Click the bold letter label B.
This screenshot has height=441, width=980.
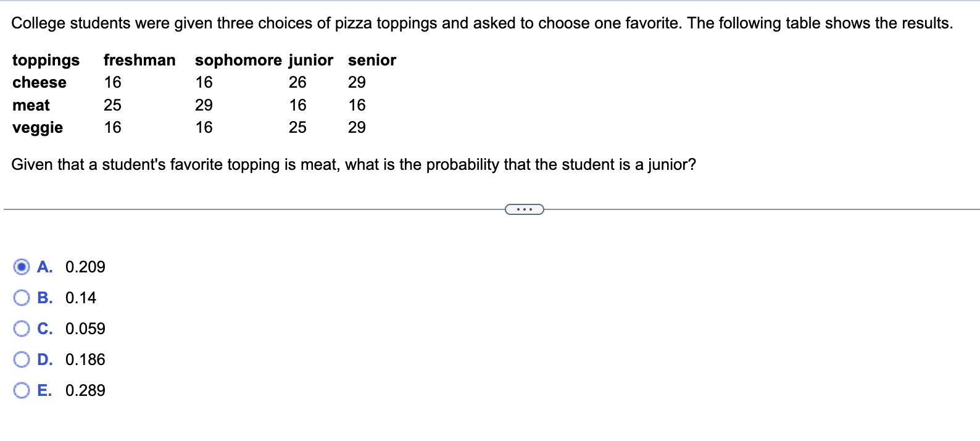[x=44, y=298]
